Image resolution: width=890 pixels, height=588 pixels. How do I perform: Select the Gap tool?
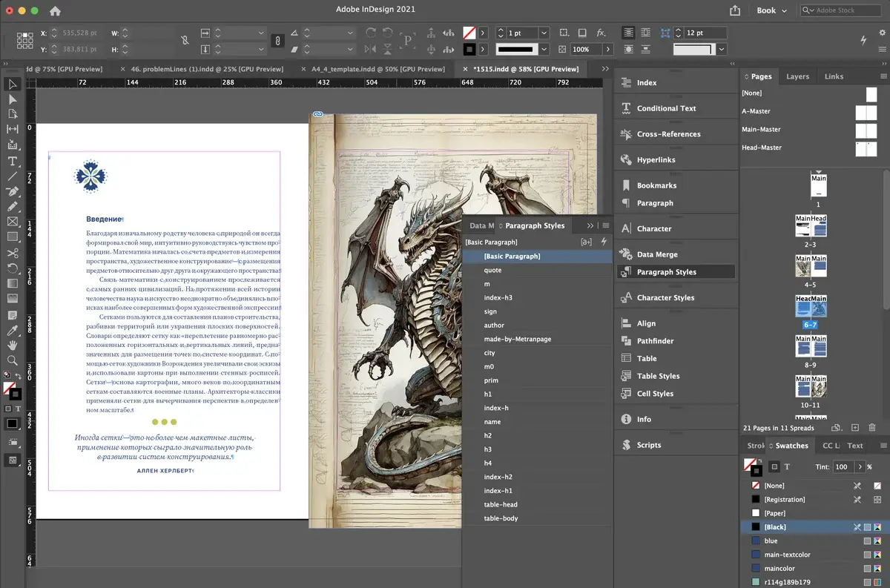point(12,129)
